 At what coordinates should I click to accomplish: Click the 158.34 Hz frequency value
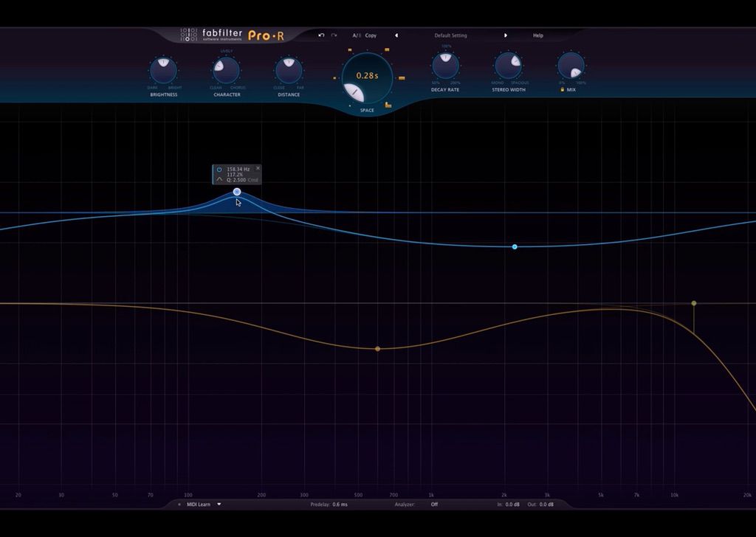238,170
